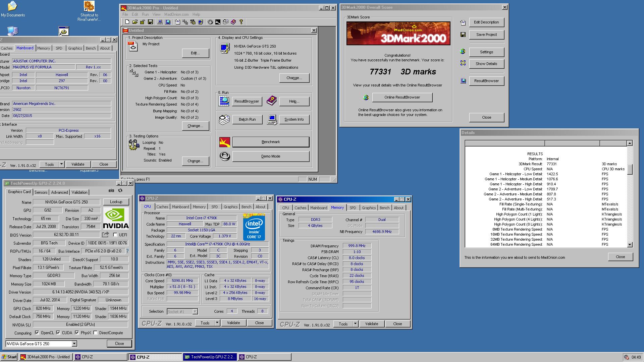Viewport: 644px width, 362px height.
Task: Click the Details list vertical scrollbar thumb
Action: pos(630,169)
